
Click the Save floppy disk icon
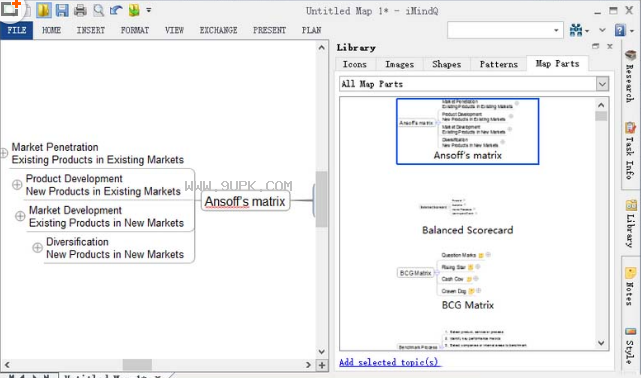pos(62,10)
